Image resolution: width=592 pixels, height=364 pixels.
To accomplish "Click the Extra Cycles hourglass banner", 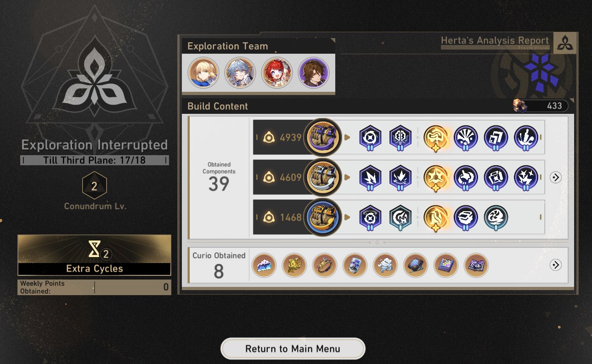I will pyautogui.click(x=94, y=255).
